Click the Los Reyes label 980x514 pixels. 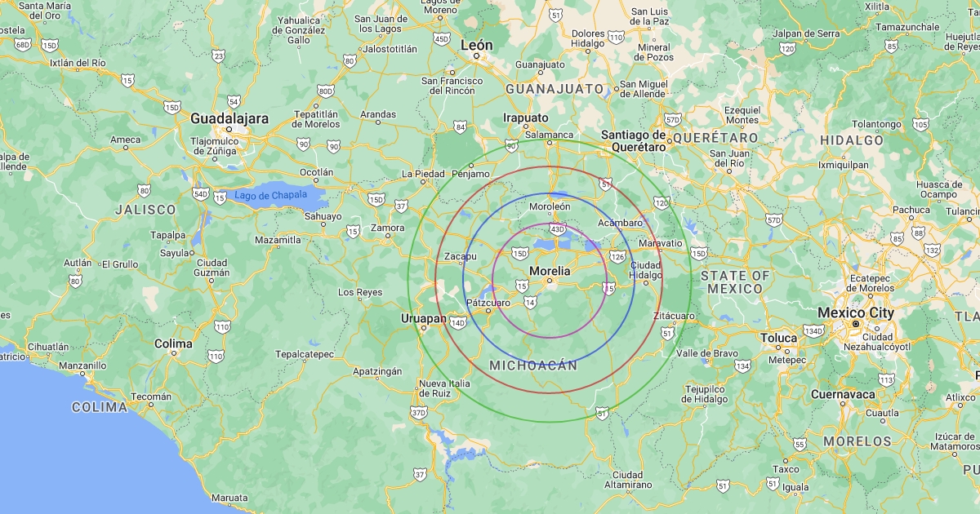tap(360, 291)
